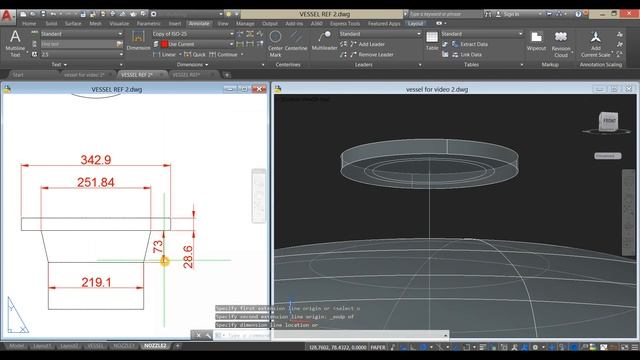Click the Continue dimension button
This screenshot has width=640, height=360.
(223, 54)
